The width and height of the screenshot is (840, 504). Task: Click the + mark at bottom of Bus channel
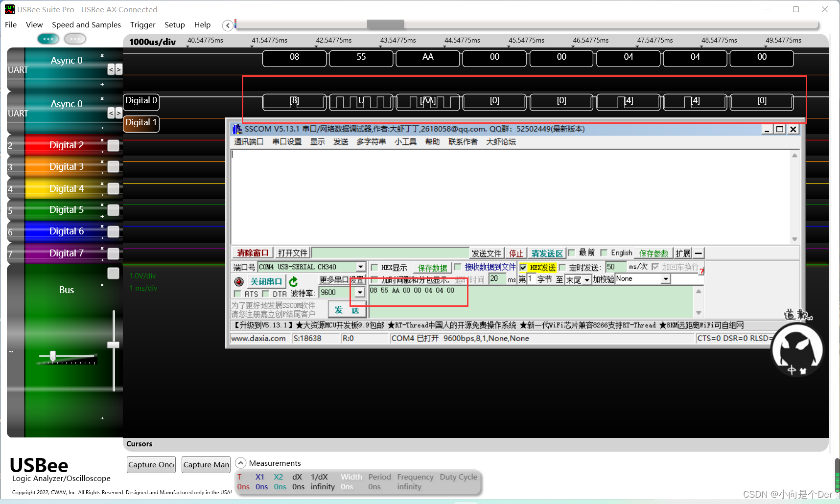(x=102, y=418)
